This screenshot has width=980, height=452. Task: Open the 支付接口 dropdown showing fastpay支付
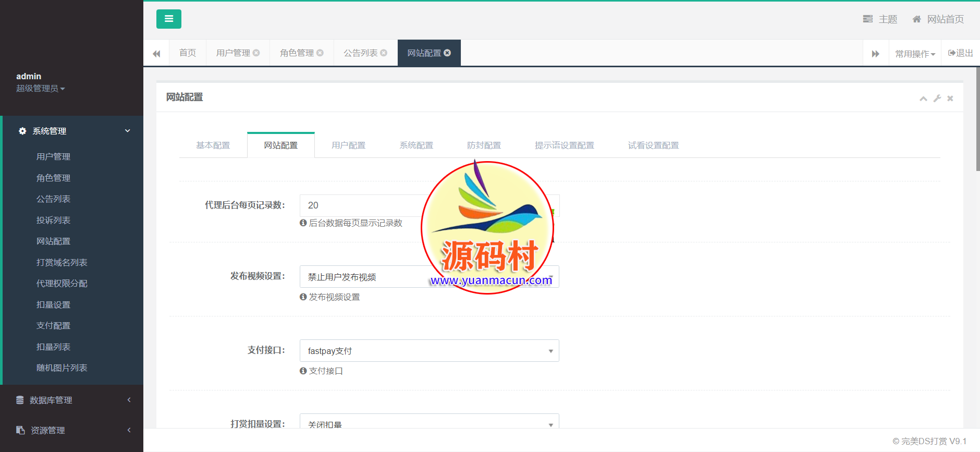pos(429,351)
